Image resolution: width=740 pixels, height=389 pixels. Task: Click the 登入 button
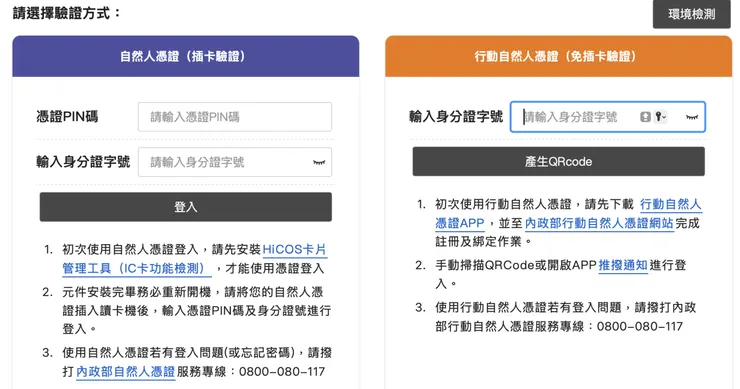tap(185, 207)
